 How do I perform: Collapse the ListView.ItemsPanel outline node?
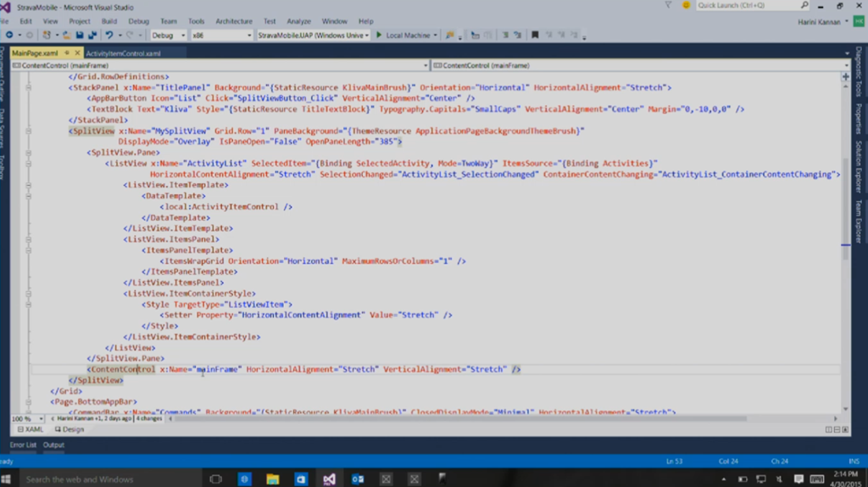[29, 239]
